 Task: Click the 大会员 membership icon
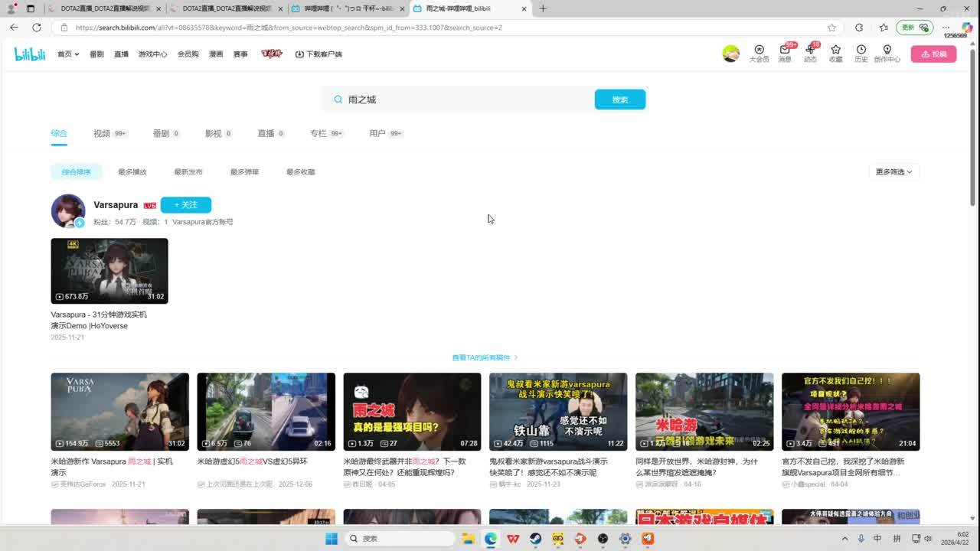pyautogui.click(x=759, y=51)
